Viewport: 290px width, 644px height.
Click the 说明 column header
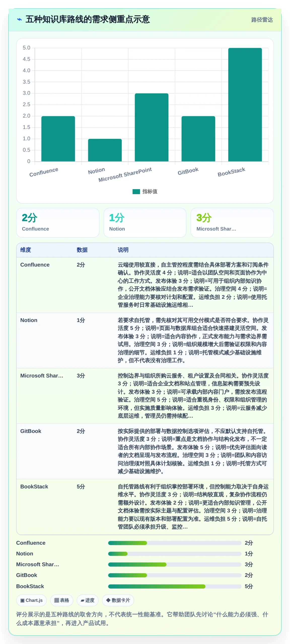click(x=123, y=250)
